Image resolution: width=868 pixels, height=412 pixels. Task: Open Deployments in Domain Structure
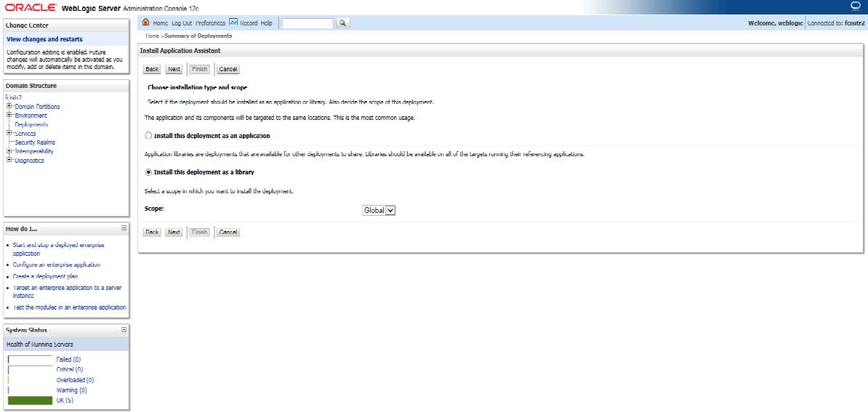tap(31, 124)
